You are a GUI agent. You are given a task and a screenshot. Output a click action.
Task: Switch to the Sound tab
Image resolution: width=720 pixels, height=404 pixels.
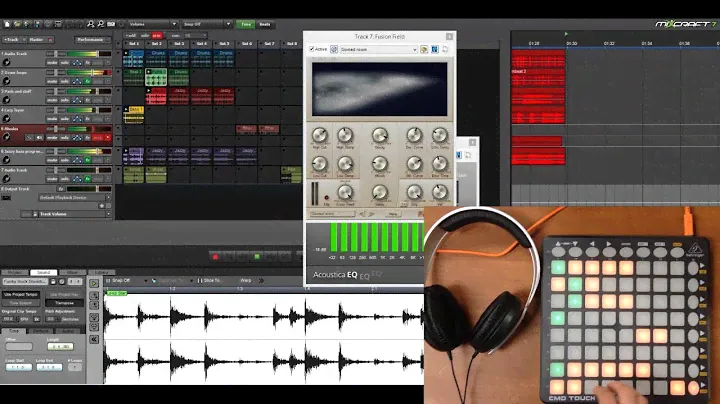(x=44, y=272)
